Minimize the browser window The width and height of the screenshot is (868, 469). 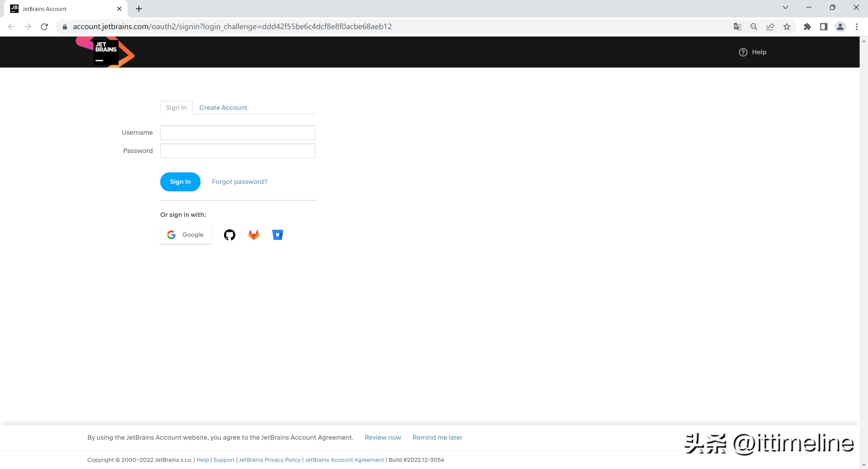[809, 7]
